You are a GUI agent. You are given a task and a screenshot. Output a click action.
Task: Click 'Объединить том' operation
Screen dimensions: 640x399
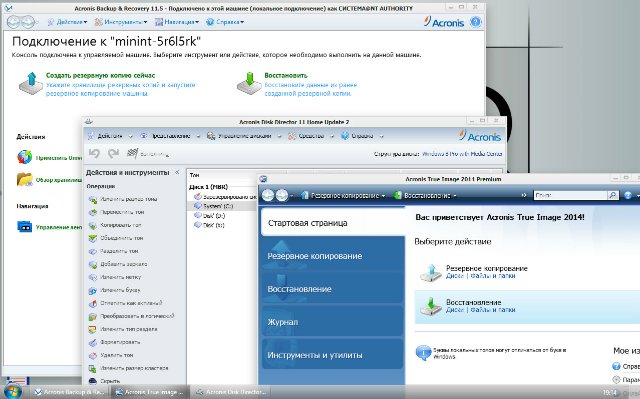122,238
